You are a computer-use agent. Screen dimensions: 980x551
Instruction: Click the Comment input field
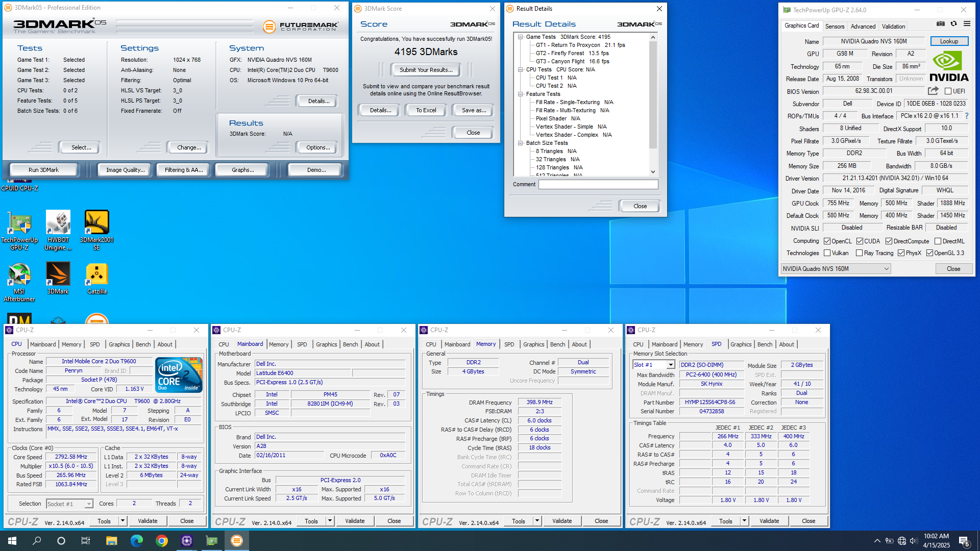598,185
